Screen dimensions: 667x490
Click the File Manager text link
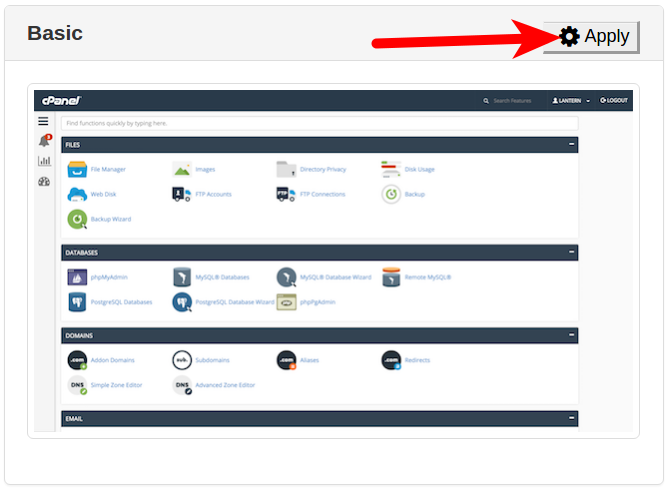[x=108, y=169]
